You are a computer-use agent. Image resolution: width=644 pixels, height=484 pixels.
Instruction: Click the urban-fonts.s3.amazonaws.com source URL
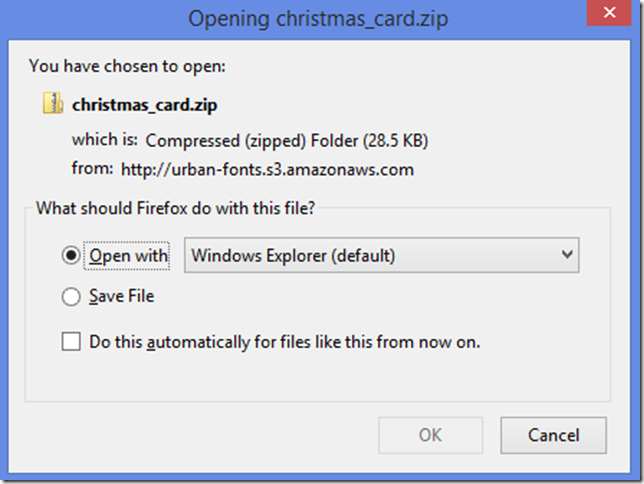pos(267,170)
